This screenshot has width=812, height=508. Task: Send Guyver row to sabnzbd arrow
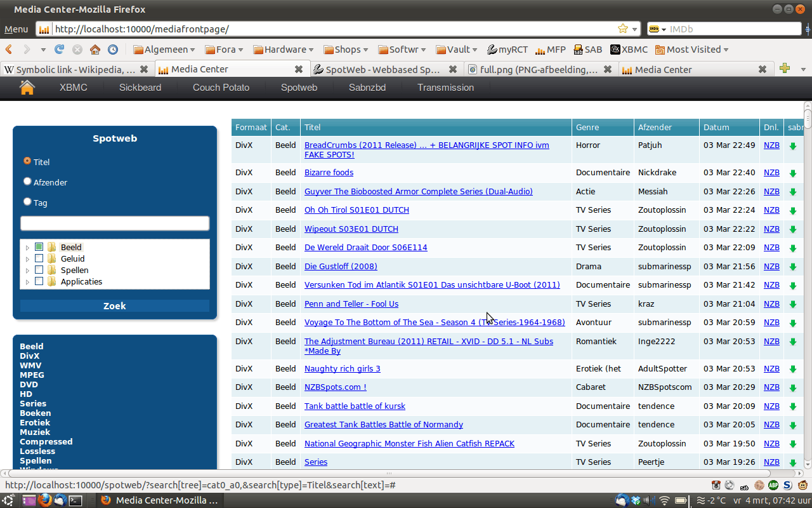(793, 192)
